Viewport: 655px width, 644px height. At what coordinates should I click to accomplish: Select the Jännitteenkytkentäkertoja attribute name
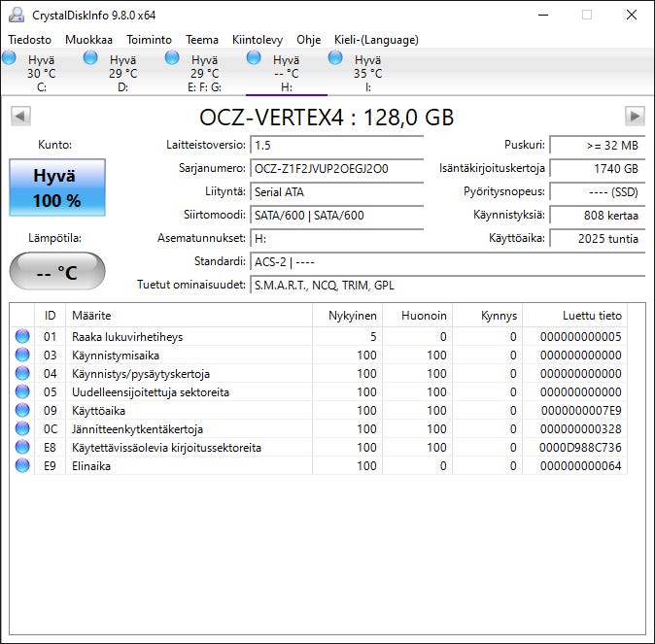click(137, 429)
